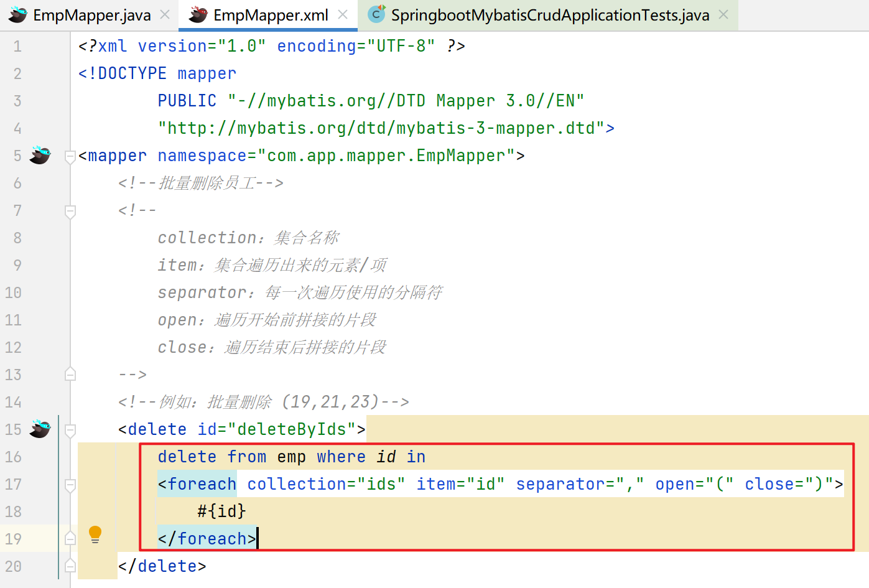
Task: Close the EmpMapper.java tab
Action: [165, 14]
